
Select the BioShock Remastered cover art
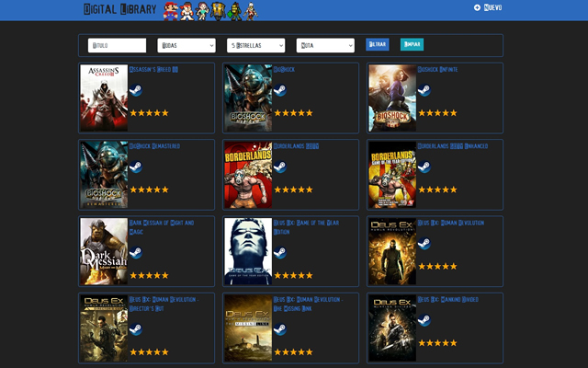[x=104, y=175]
